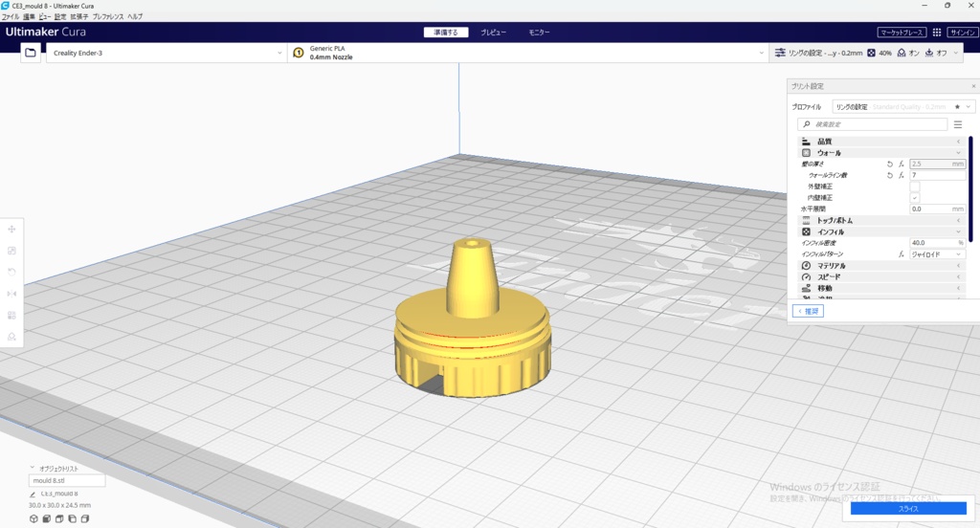
Task: Open the ビュー menu
Action: [45, 17]
